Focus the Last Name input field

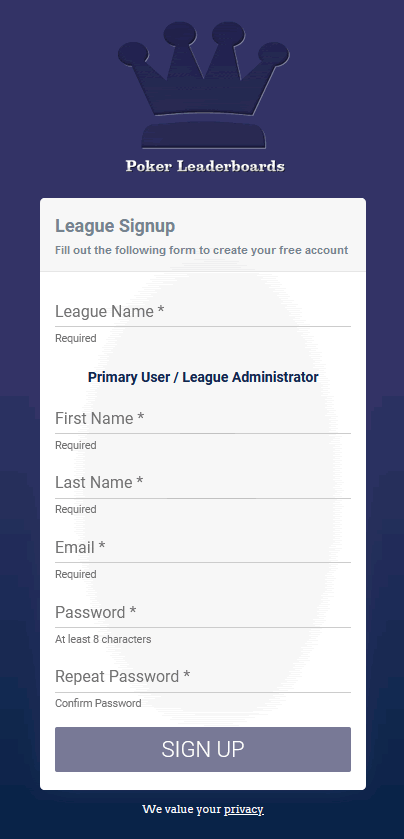click(203, 483)
